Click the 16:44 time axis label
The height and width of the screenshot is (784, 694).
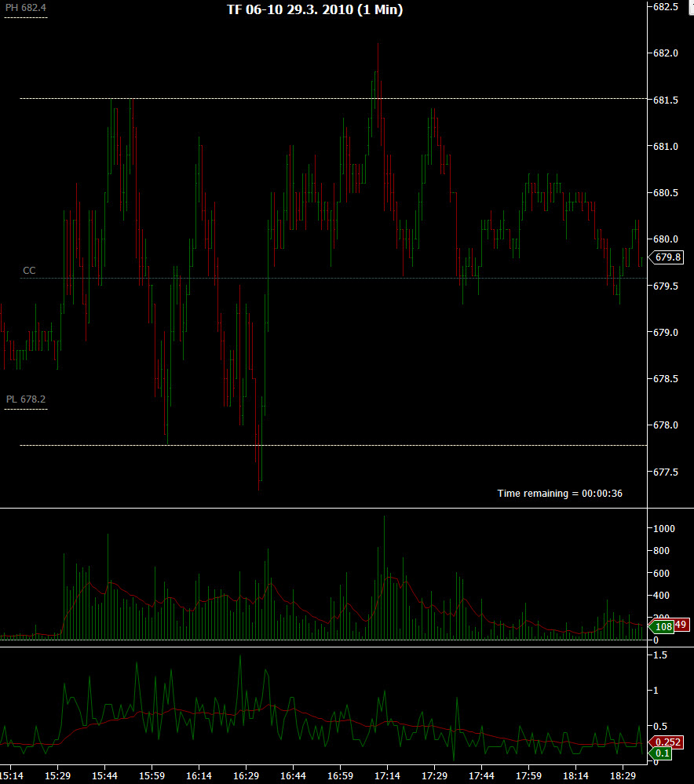(x=293, y=776)
